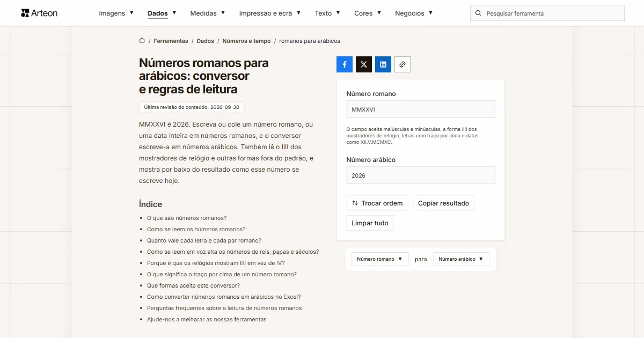Click 'Última revisão do conteúdo' date badge
This screenshot has height=338, width=644.
coord(192,107)
